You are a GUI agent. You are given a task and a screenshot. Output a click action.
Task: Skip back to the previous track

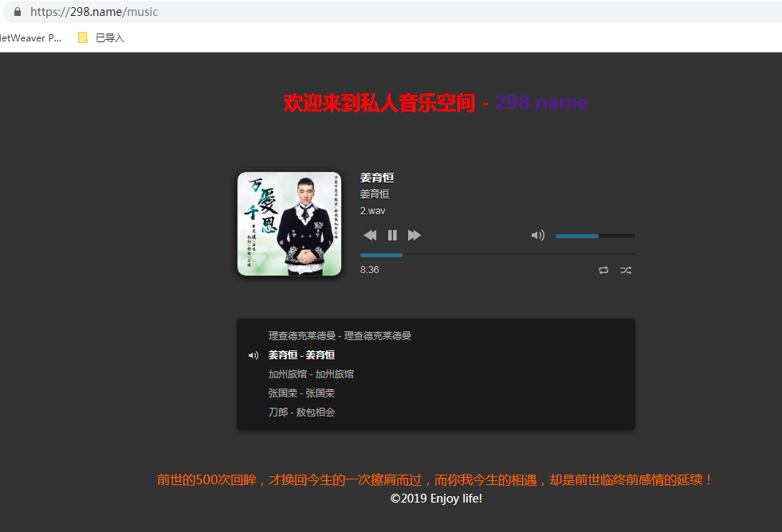(x=369, y=235)
